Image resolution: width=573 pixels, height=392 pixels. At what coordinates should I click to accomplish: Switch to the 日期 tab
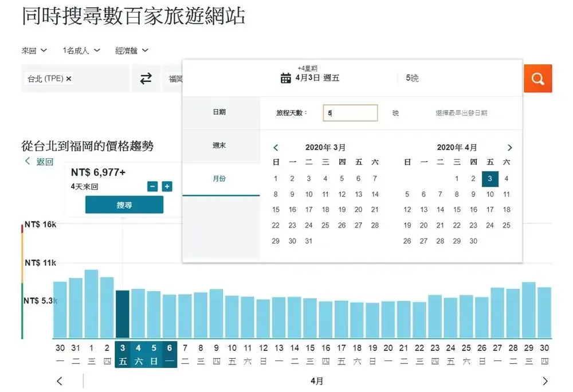pos(219,112)
